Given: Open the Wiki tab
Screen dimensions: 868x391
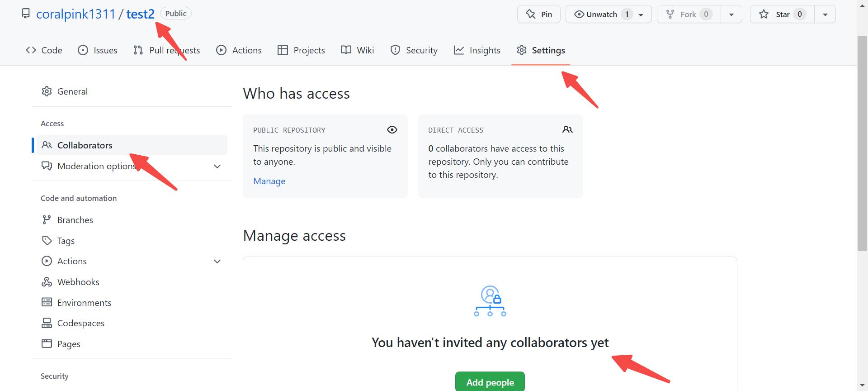Looking at the screenshot, I should [357, 50].
